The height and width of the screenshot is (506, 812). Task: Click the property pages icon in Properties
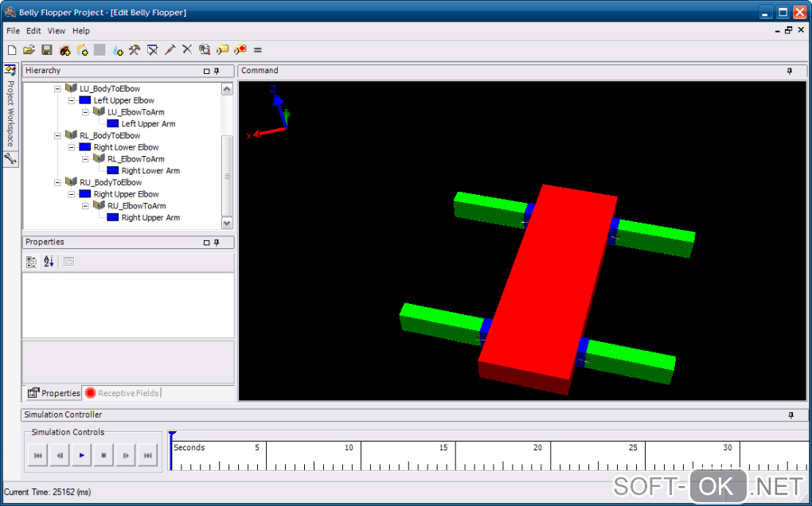click(x=69, y=262)
